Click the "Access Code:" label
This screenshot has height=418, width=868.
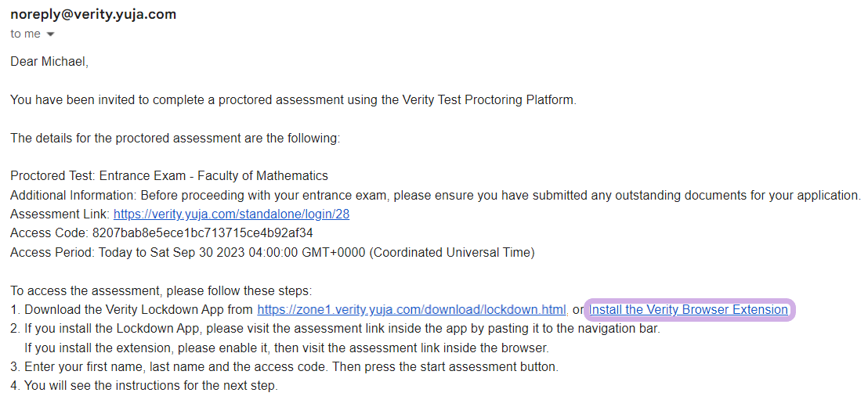[49, 233]
